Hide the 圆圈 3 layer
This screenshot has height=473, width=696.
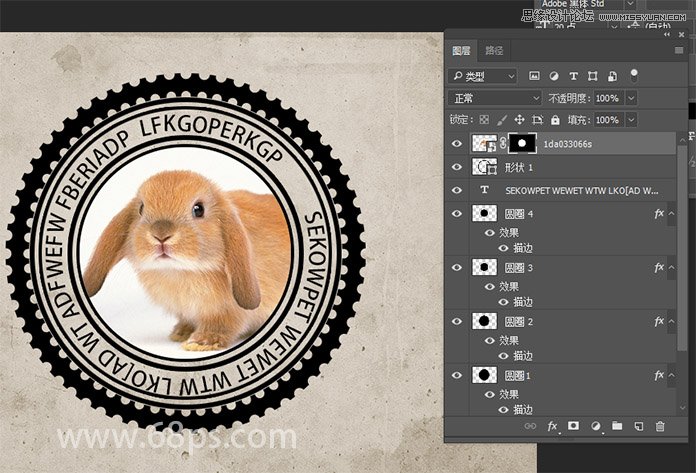tap(456, 268)
